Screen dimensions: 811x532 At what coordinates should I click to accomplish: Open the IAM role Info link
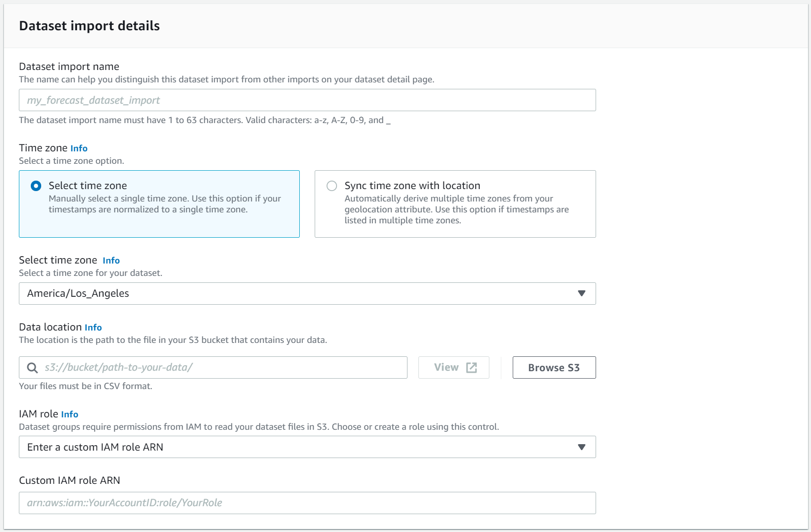[x=69, y=414]
